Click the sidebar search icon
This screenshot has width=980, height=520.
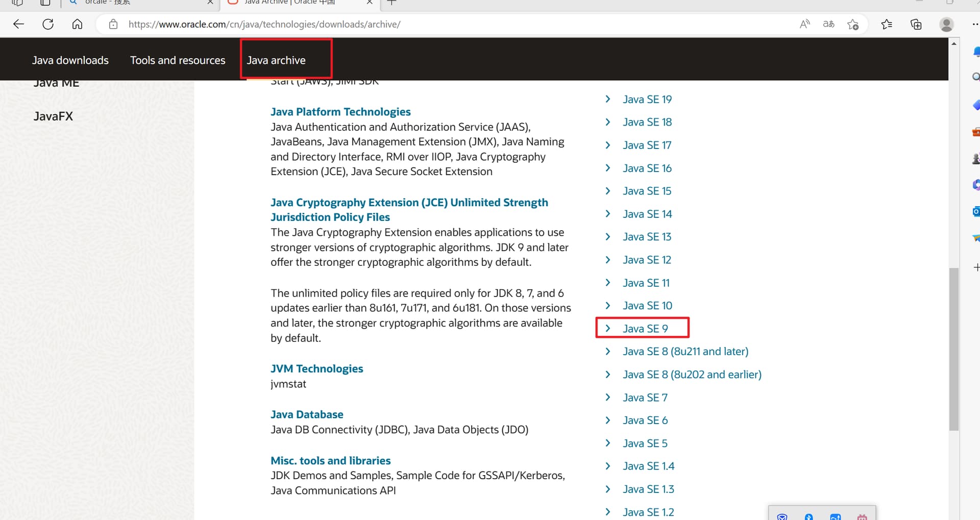coord(975,77)
